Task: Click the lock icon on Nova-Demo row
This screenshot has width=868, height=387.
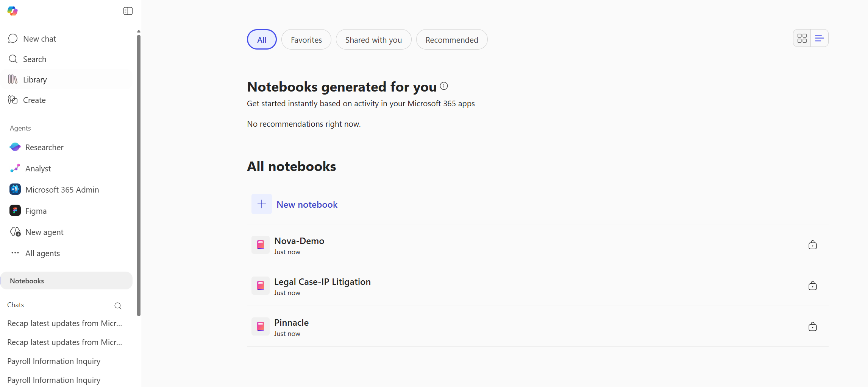Action: point(812,245)
